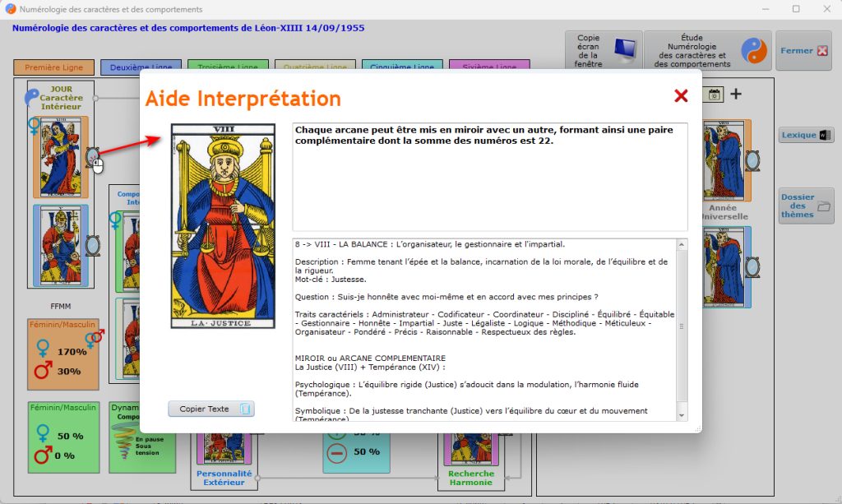Click the orange Féminin/Masculin 170% panel

(x=63, y=355)
